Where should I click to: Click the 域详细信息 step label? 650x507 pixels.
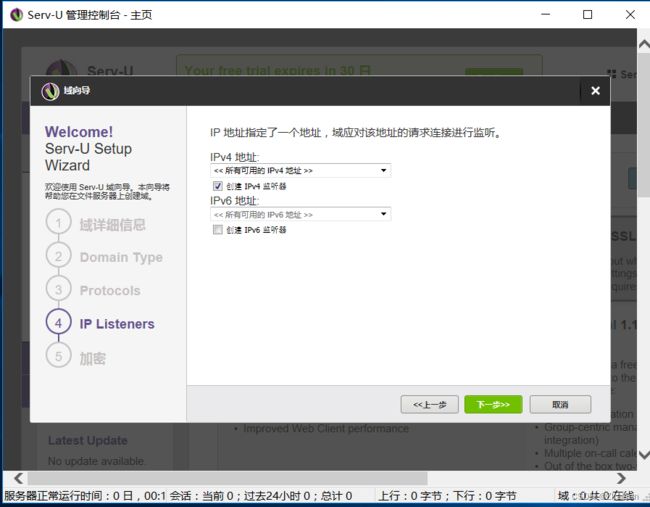[x=112, y=225]
